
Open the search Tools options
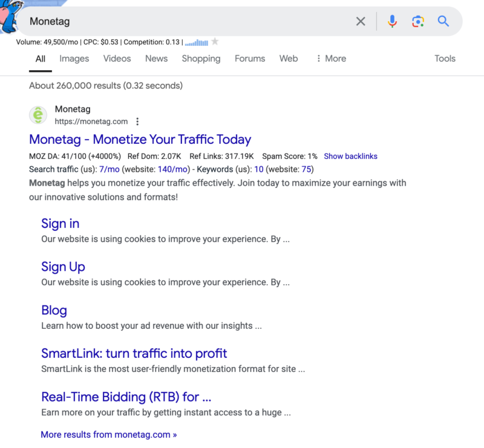(445, 59)
